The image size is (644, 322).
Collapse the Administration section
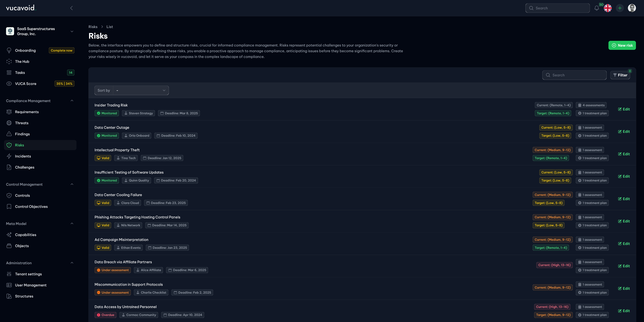(72, 263)
